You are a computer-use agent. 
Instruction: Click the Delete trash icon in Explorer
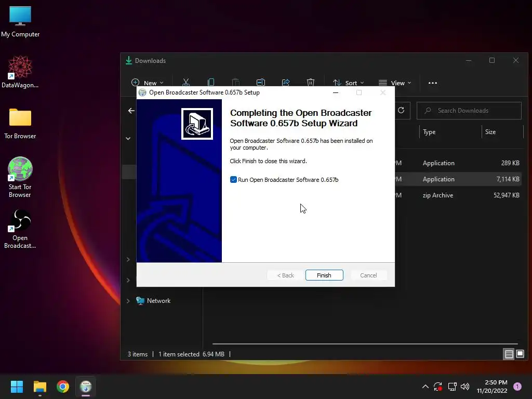coord(311,83)
